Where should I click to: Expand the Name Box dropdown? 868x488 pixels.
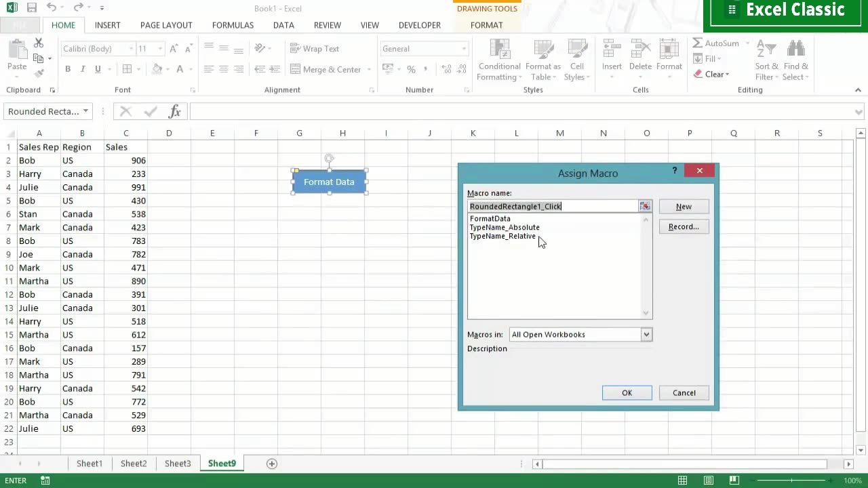click(x=85, y=111)
